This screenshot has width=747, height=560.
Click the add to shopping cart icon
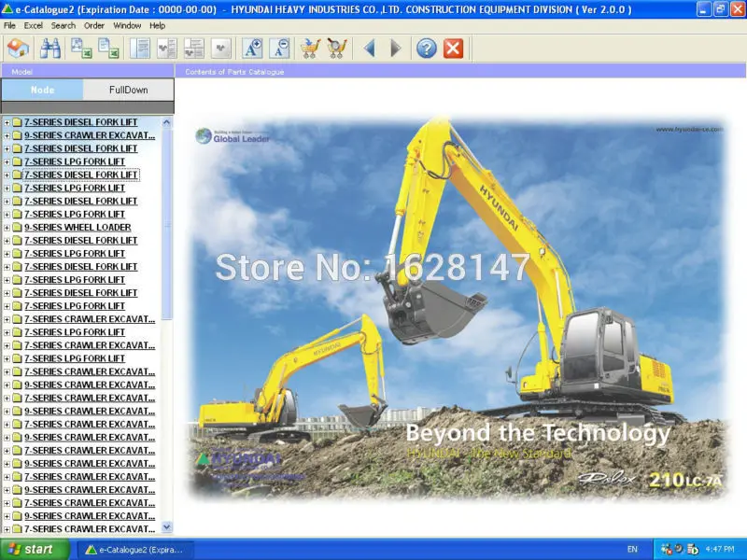point(310,49)
